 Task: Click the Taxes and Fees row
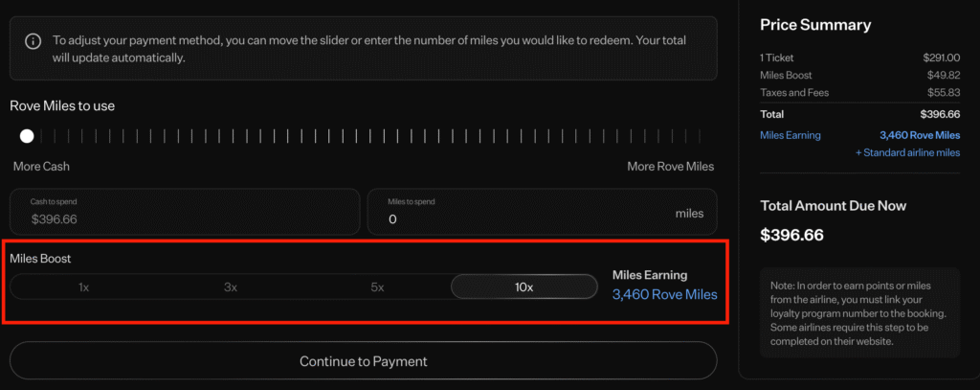coord(858,93)
